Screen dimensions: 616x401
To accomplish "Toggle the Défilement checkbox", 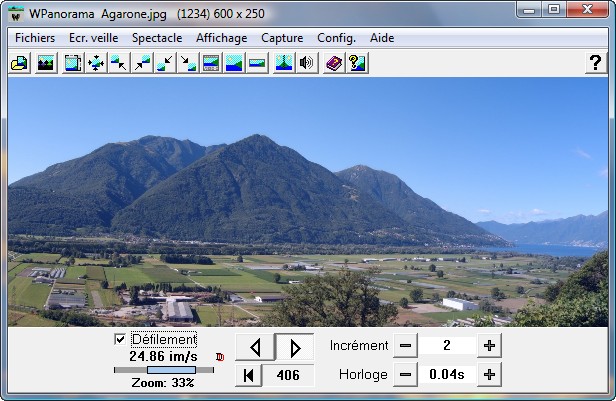I will [121, 340].
